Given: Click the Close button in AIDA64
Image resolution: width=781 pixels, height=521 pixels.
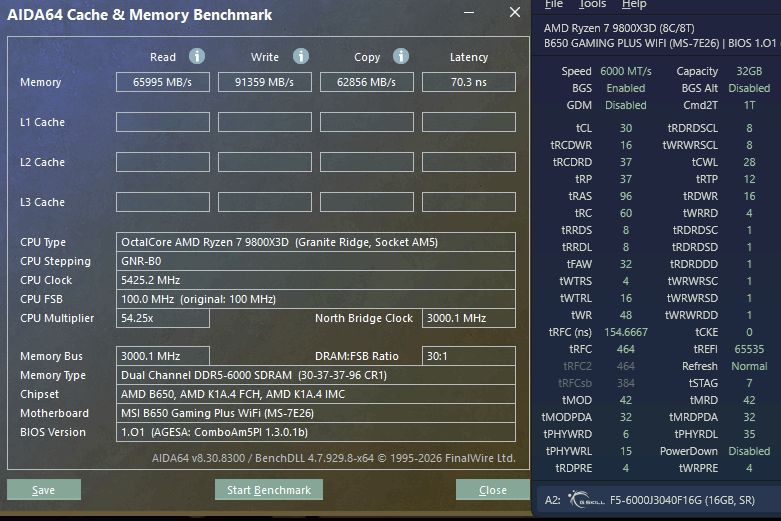Looking at the screenshot, I should point(493,490).
